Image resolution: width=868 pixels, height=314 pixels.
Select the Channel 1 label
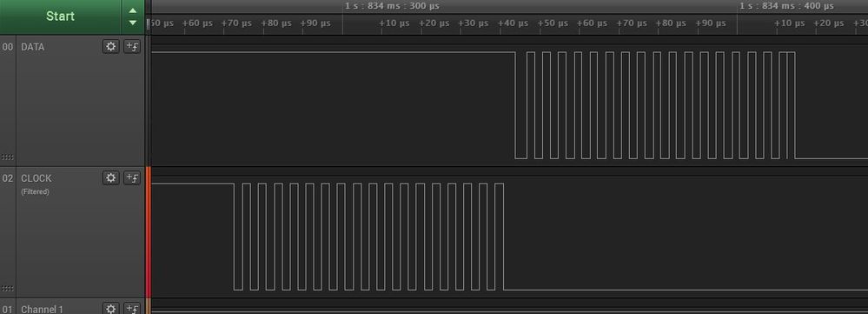pos(42,310)
